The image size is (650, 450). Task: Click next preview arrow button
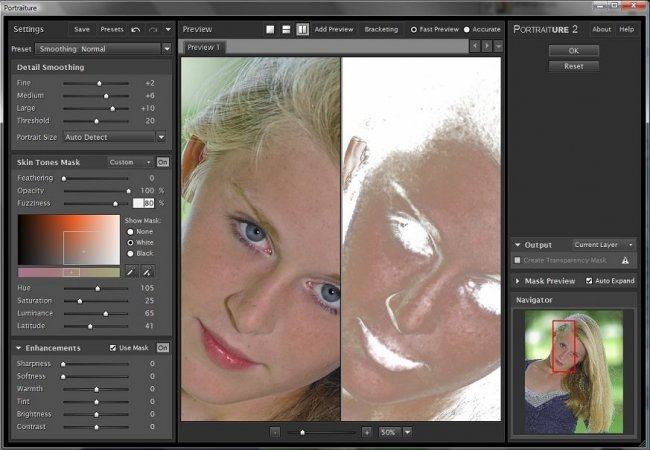pos(487,46)
